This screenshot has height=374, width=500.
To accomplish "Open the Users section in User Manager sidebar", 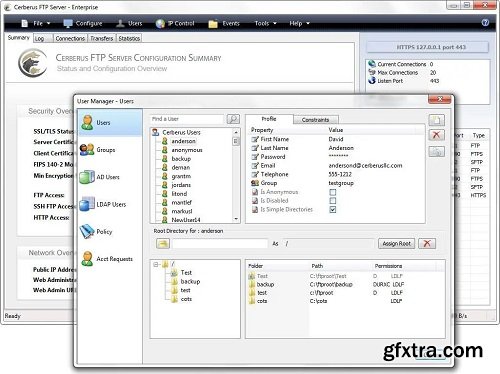I will pos(110,123).
